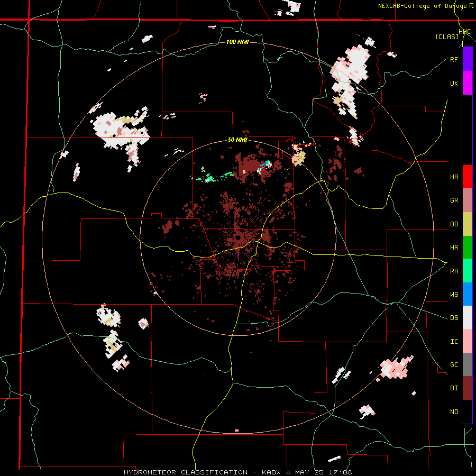The width and height of the screenshot is (476, 476).
Task: Click the white DS legend swatch
Action: (x=467, y=317)
